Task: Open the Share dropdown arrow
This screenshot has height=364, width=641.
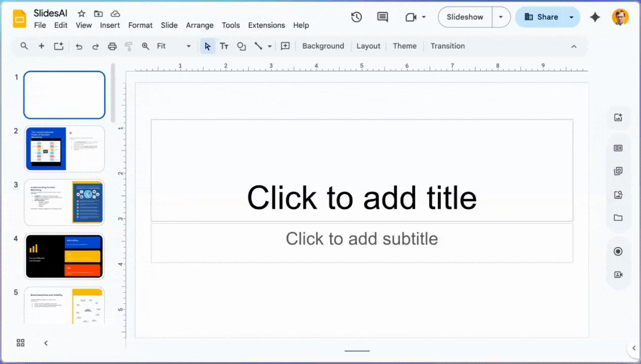Action: 572,17
